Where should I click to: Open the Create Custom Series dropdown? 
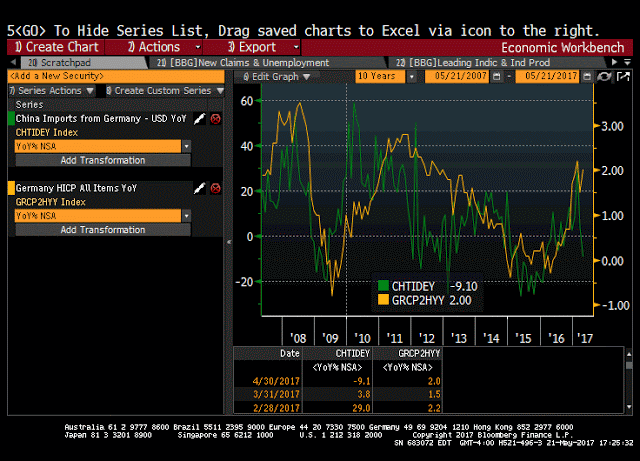click(x=165, y=91)
